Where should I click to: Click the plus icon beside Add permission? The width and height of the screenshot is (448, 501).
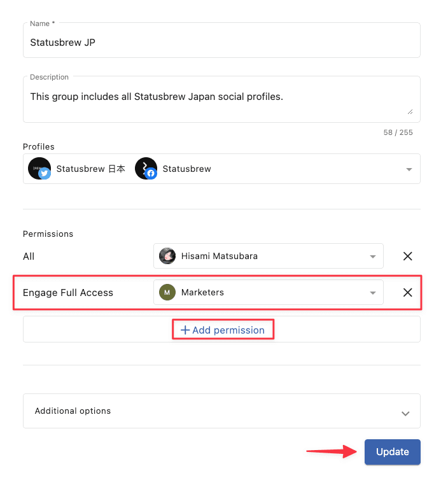click(x=185, y=330)
